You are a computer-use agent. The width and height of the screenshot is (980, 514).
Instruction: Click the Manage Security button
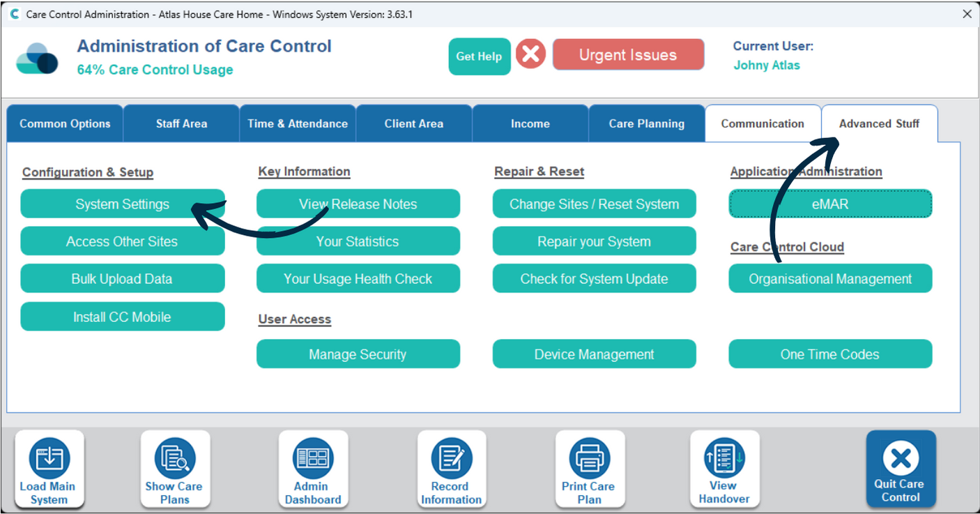coord(358,354)
